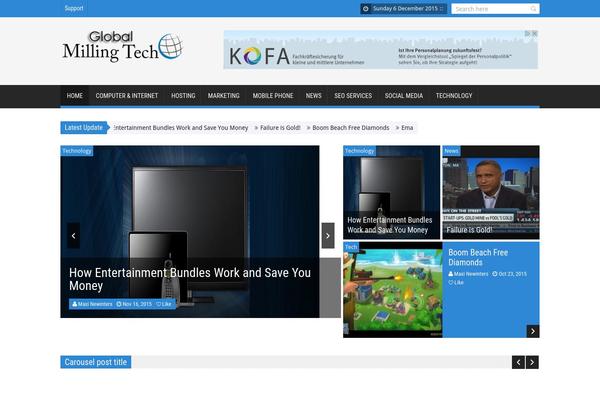Viewport: 600px width, 400px height.
Task: Click the Nov 16, 2015 date in main slide
Action: pos(134,304)
